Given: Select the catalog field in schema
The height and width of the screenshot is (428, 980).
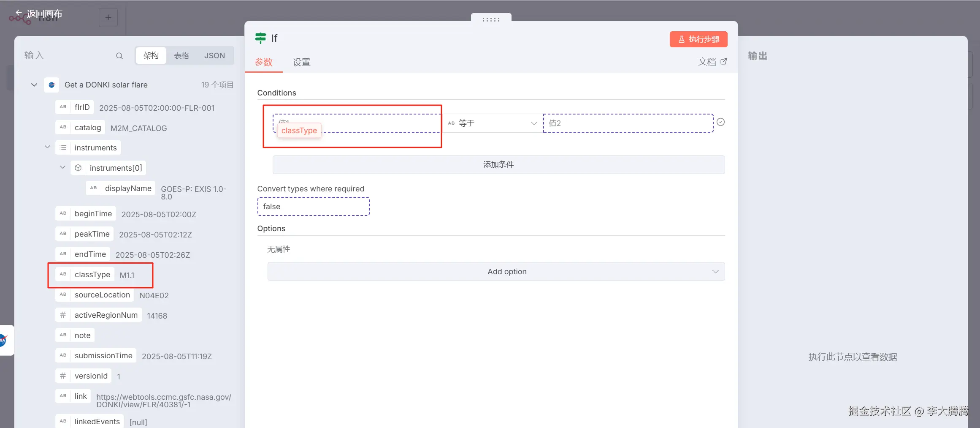Looking at the screenshot, I should coord(80,128).
